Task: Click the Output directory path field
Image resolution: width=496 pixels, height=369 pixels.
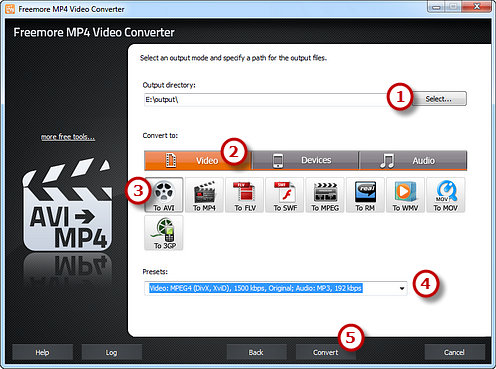Action: click(x=267, y=100)
